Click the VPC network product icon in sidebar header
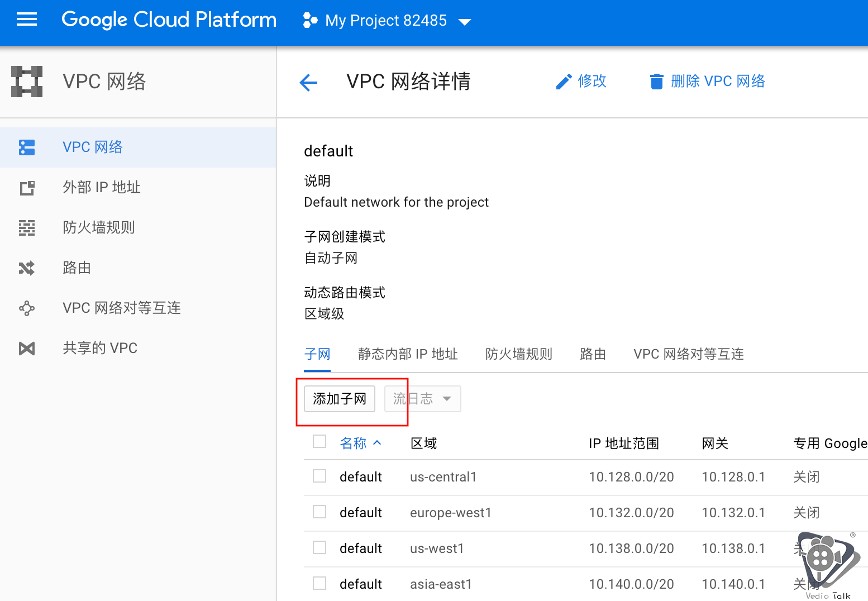Image resolution: width=868 pixels, height=601 pixels. click(27, 82)
